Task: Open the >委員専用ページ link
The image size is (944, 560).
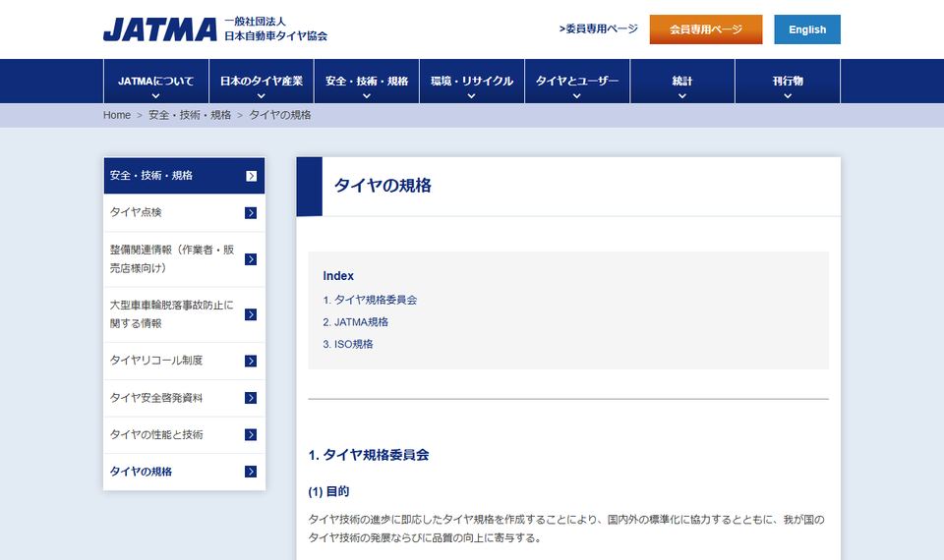Action: (598, 28)
